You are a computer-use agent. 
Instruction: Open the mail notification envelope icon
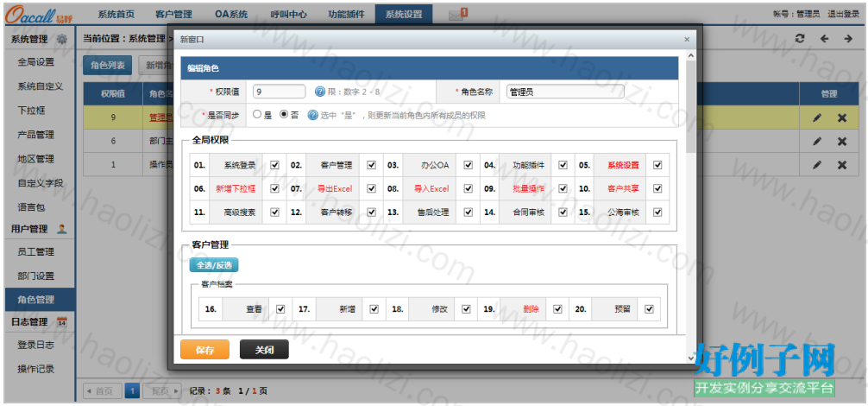[x=456, y=15]
